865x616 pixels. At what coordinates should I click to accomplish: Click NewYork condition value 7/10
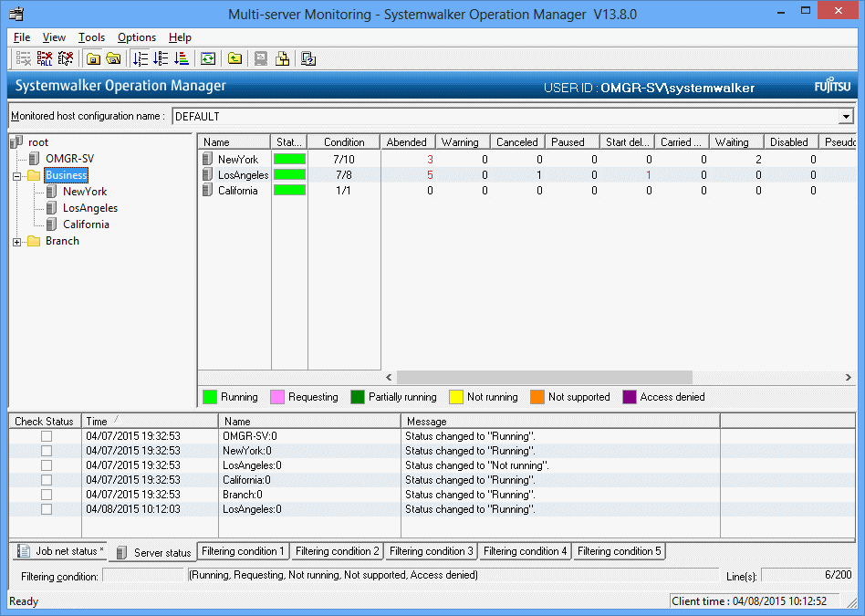tap(344, 160)
